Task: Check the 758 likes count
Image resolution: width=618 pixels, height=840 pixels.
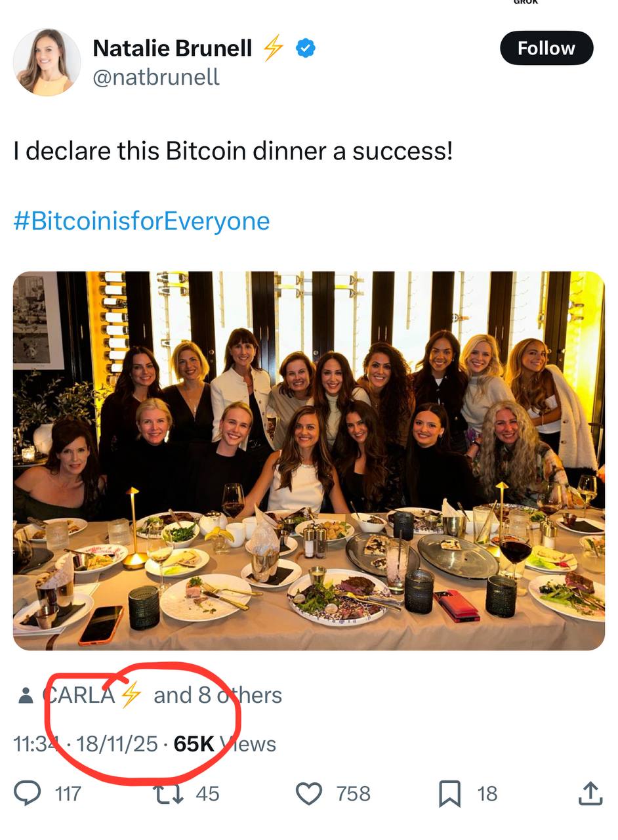Action: pos(351,793)
